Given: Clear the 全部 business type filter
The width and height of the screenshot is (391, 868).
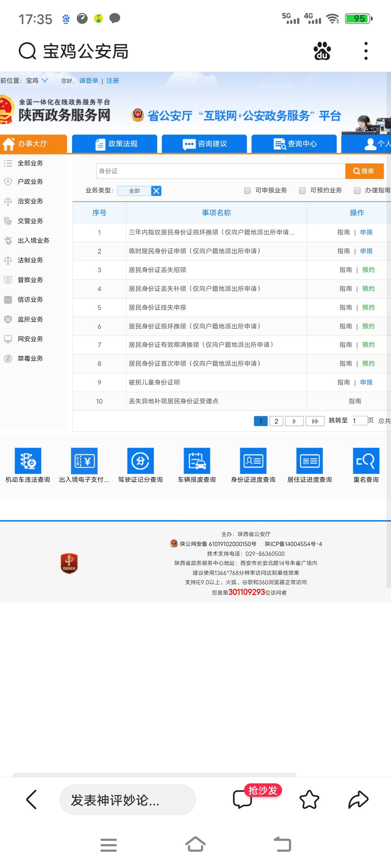Looking at the screenshot, I should pyautogui.click(x=156, y=191).
